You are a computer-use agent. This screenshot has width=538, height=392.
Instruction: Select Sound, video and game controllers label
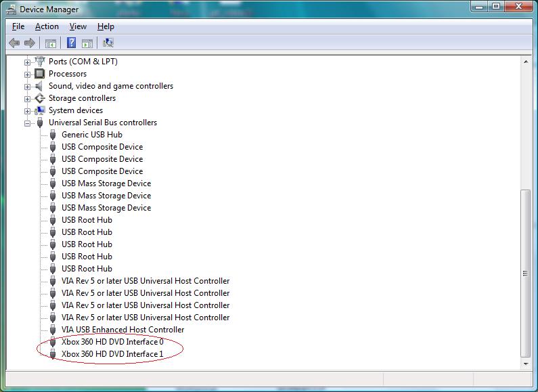coord(111,86)
